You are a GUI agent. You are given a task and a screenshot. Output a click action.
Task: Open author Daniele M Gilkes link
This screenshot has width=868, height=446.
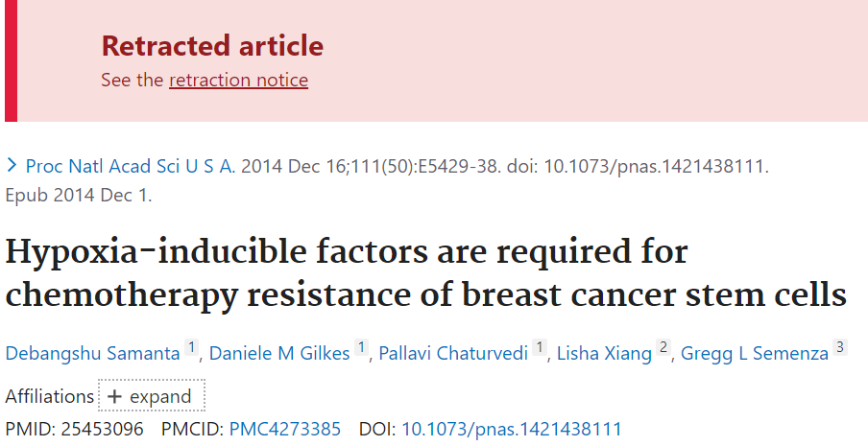[x=279, y=353]
